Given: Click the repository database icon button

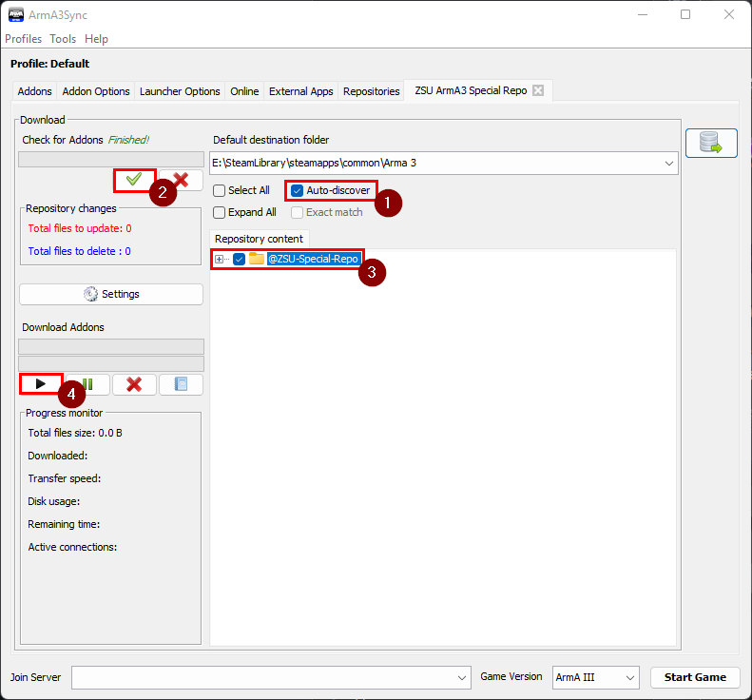Looking at the screenshot, I should (x=711, y=143).
